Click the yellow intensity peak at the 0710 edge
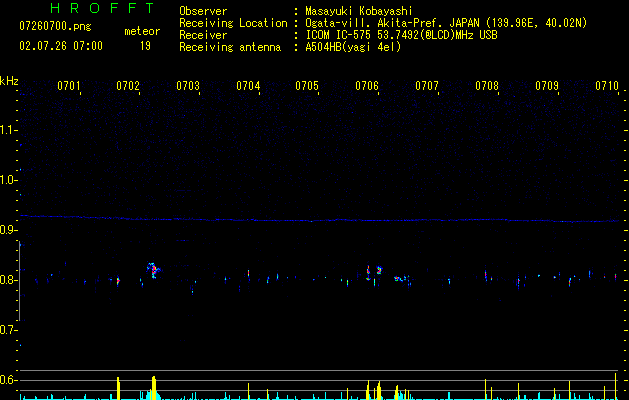This screenshot has height=400, width=629. click(615, 386)
